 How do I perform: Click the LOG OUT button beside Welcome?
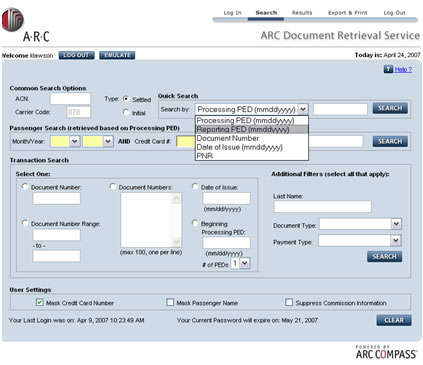pyautogui.click(x=76, y=55)
